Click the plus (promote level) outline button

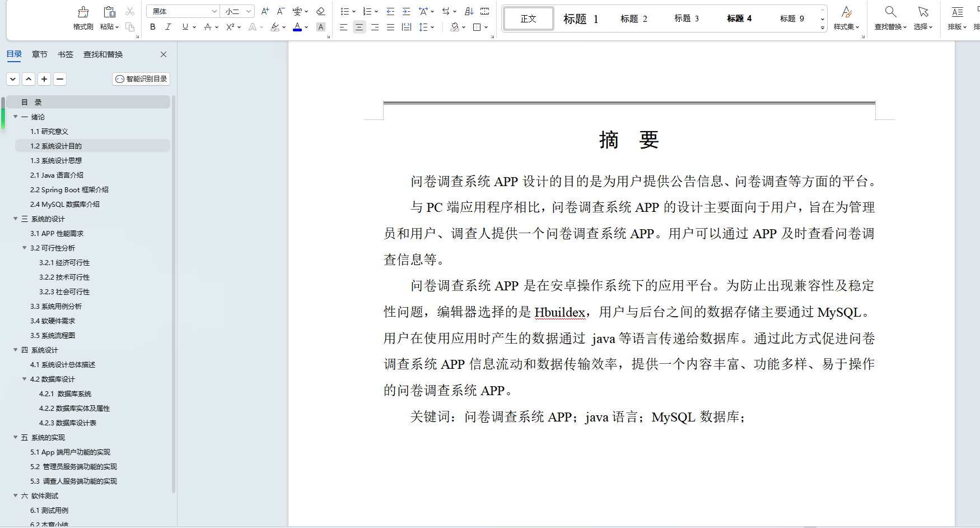tap(44, 79)
